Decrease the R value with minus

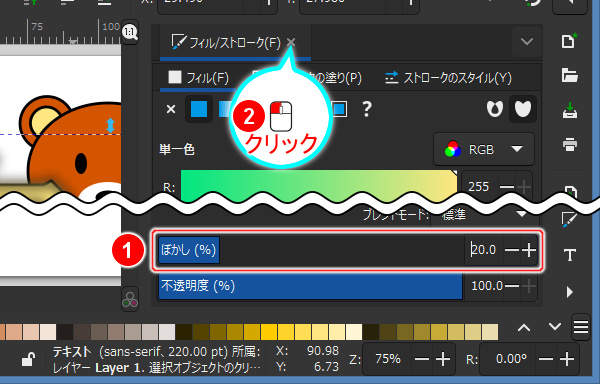click(507, 187)
